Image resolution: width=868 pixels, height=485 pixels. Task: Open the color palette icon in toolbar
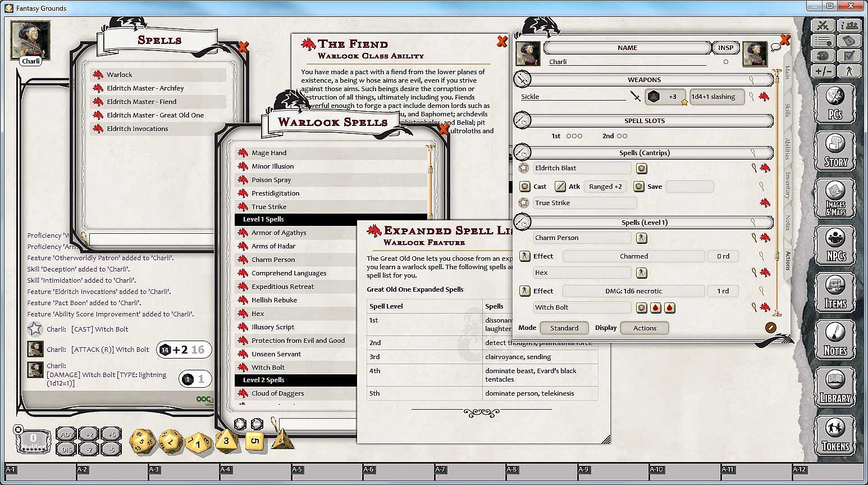pos(823,56)
